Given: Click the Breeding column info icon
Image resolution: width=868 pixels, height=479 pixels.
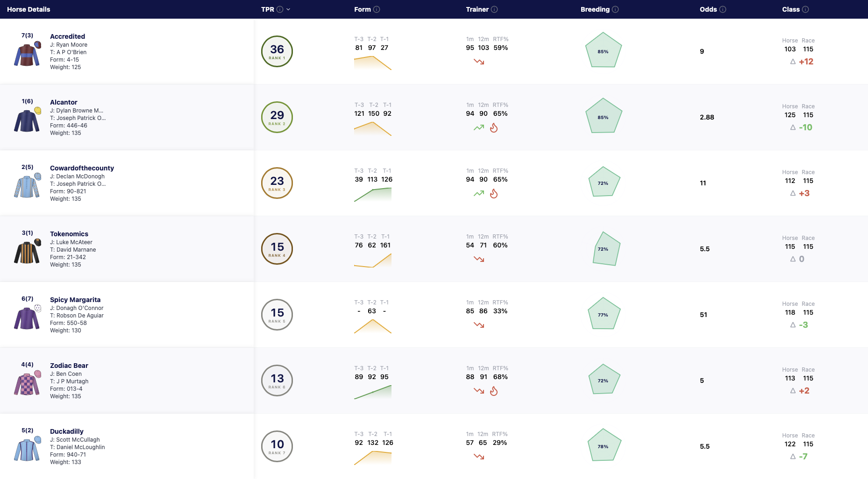Looking at the screenshot, I should tap(615, 9).
